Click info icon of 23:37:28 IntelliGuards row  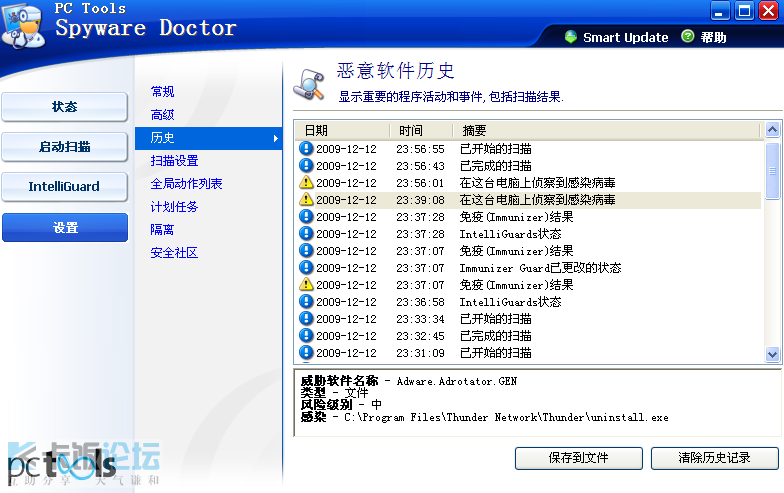pos(306,233)
